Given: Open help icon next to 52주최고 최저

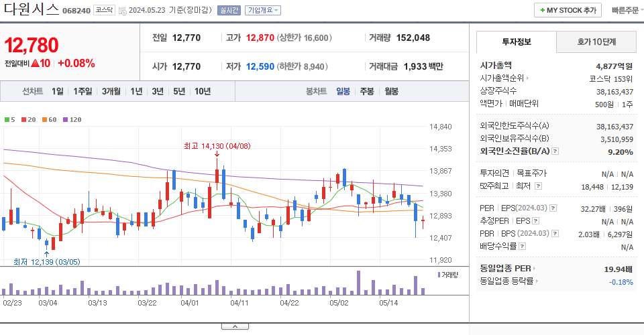Looking at the screenshot, I should coord(538,186).
